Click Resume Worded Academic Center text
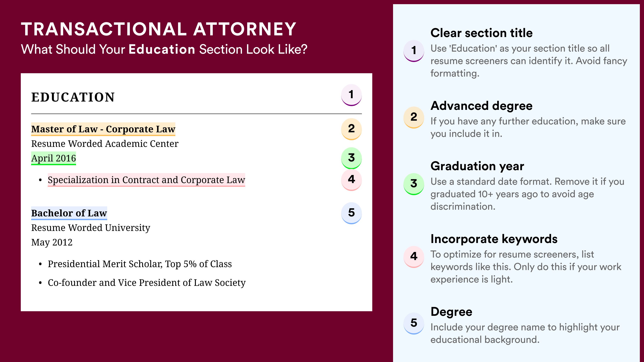This screenshot has height=362, width=644. coord(105,144)
